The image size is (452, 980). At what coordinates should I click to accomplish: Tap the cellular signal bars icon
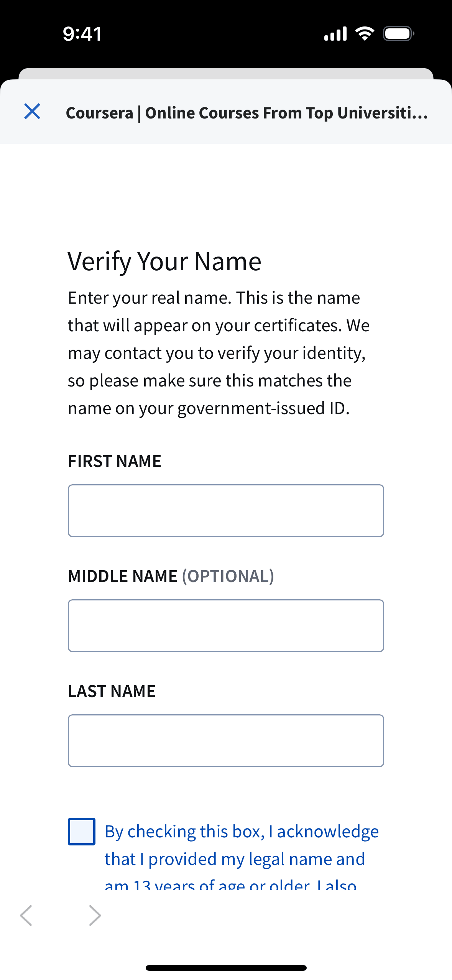(x=335, y=34)
